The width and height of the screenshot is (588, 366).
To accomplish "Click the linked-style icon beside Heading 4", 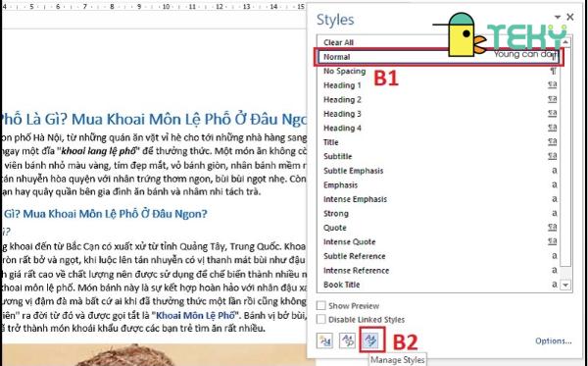I will point(553,128).
